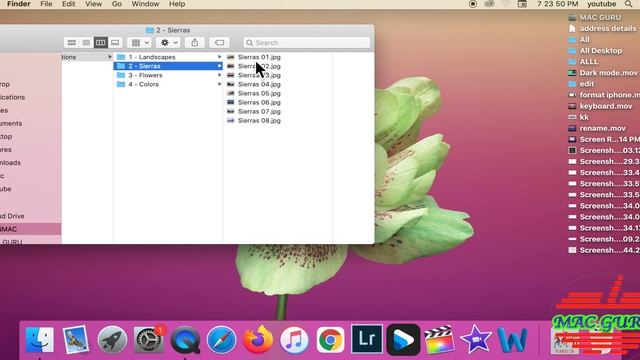The height and width of the screenshot is (360, 640).
Task: Expand arrow beside 3 - Flowers
Action: [x=220, y=75]
